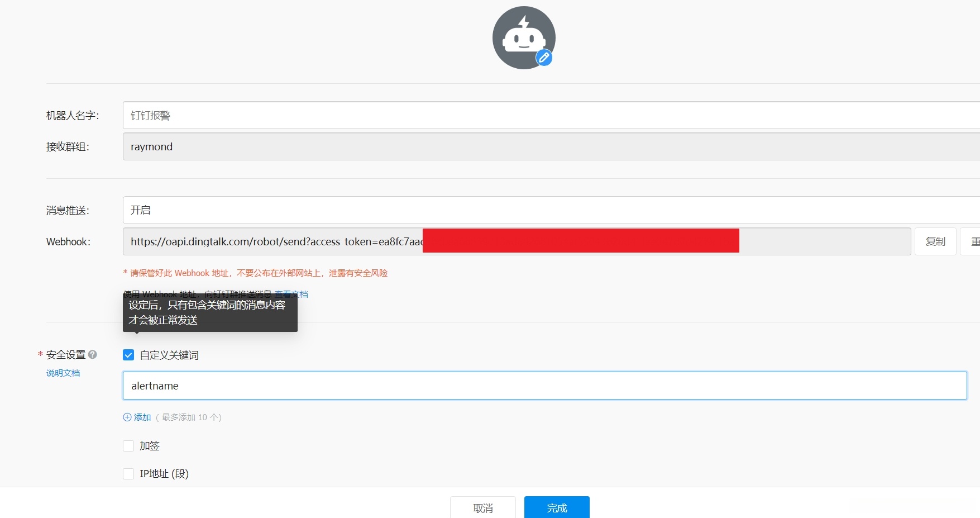Click the robot avatar edit pencil icon
The height and width of the screenshot is (518, 980).
pyautogui.click(x=544, y=58)
